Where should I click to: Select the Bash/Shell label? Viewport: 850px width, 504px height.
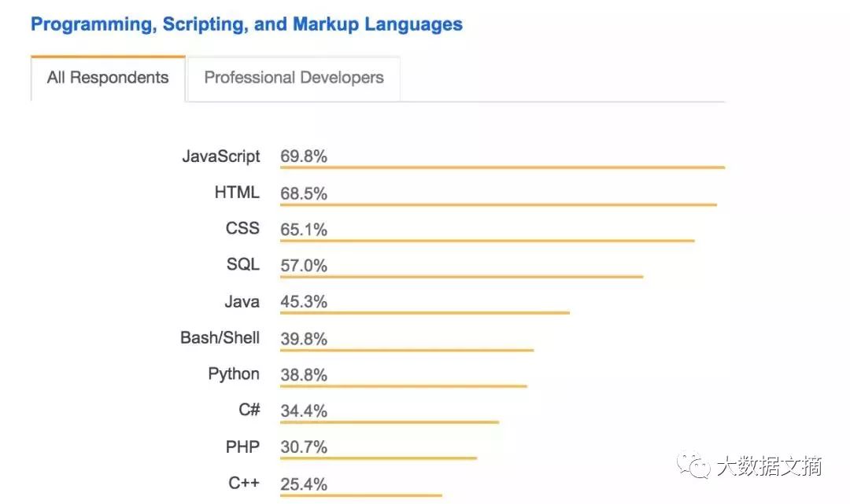click(x=220, y=338)
